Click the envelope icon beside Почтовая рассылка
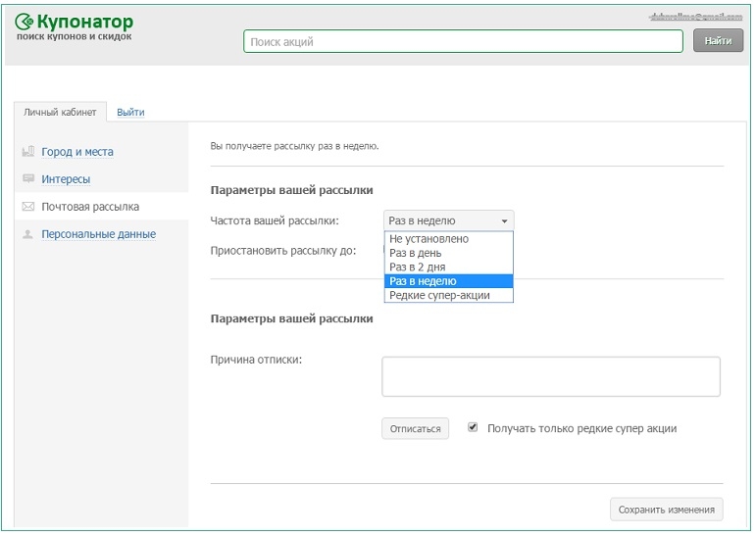 pos(28,207)
